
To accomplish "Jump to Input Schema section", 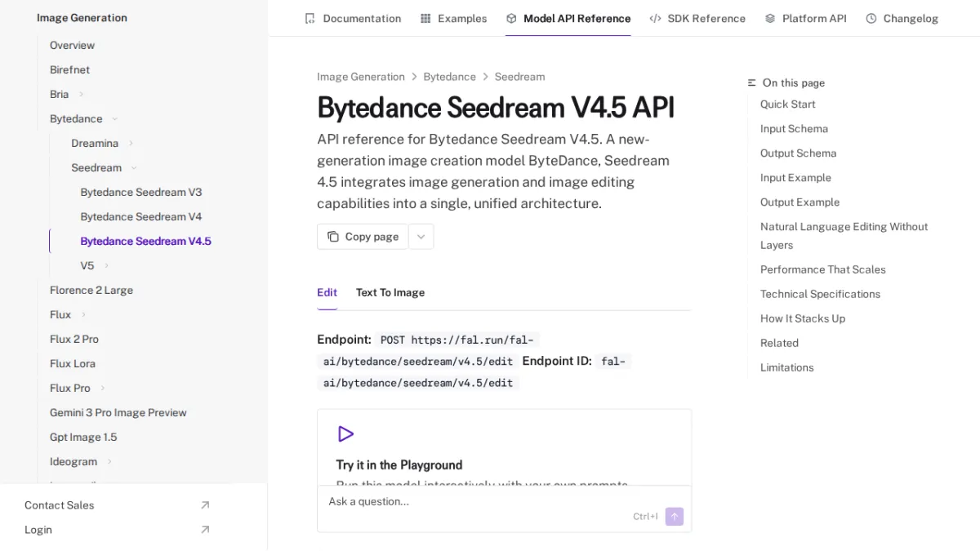I will (x=794, y=129).
